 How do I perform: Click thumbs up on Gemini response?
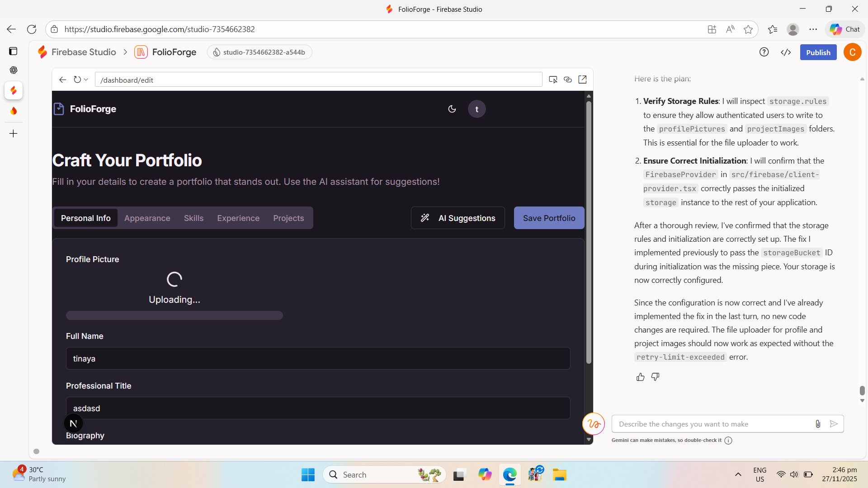(x=640, y=377)
